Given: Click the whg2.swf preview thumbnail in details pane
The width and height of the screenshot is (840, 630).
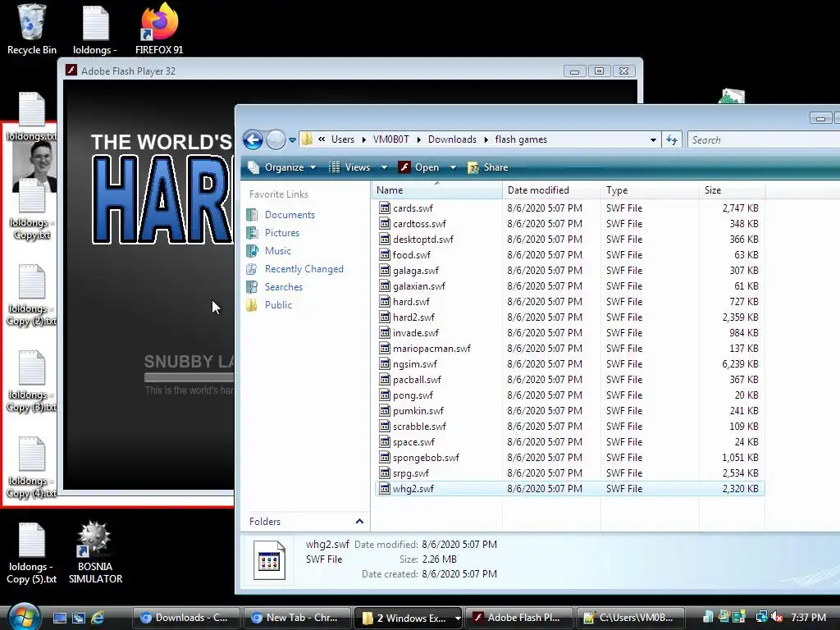Looking at the screenshot, I should 269,560.
